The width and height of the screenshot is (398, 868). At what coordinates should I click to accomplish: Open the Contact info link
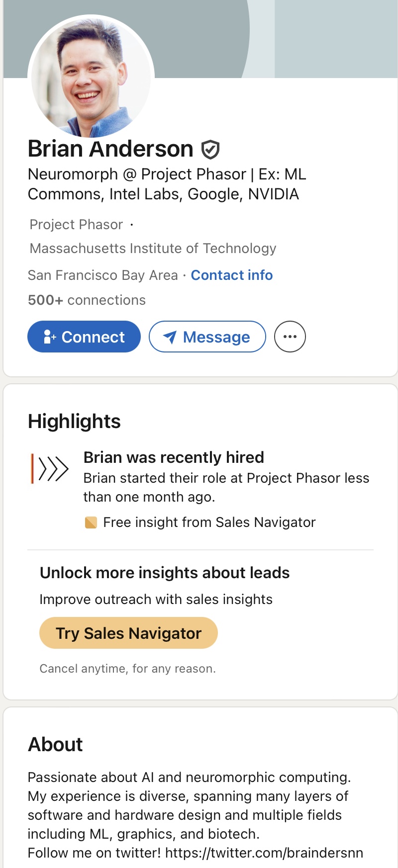pyautogui.click(x=232, y=275)
